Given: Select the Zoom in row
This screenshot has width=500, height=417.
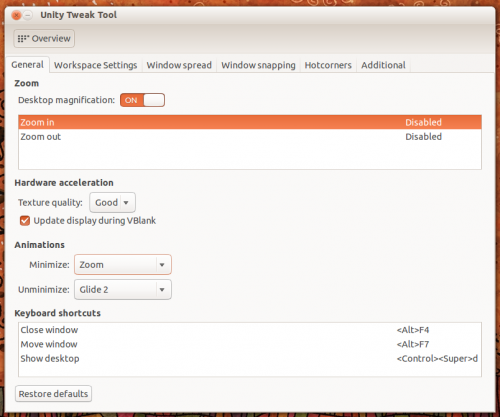Looking at the screenshot, I should (250, 122).
